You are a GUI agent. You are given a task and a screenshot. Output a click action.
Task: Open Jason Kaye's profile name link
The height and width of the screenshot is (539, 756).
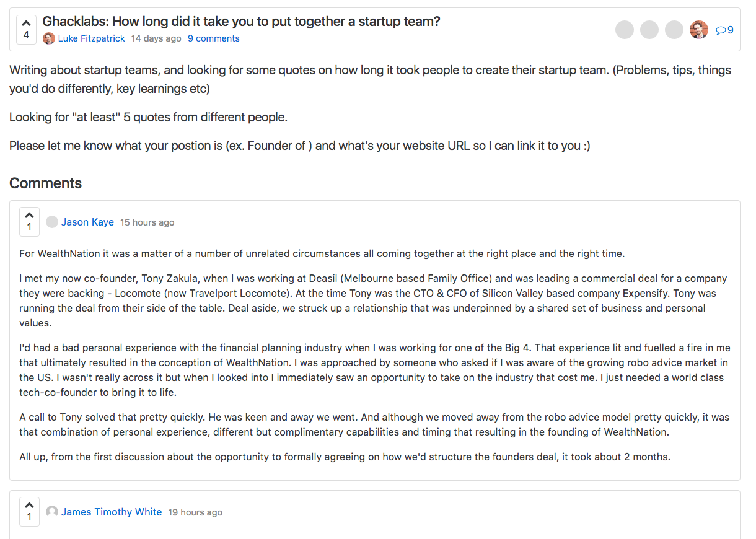click(87, 222)
